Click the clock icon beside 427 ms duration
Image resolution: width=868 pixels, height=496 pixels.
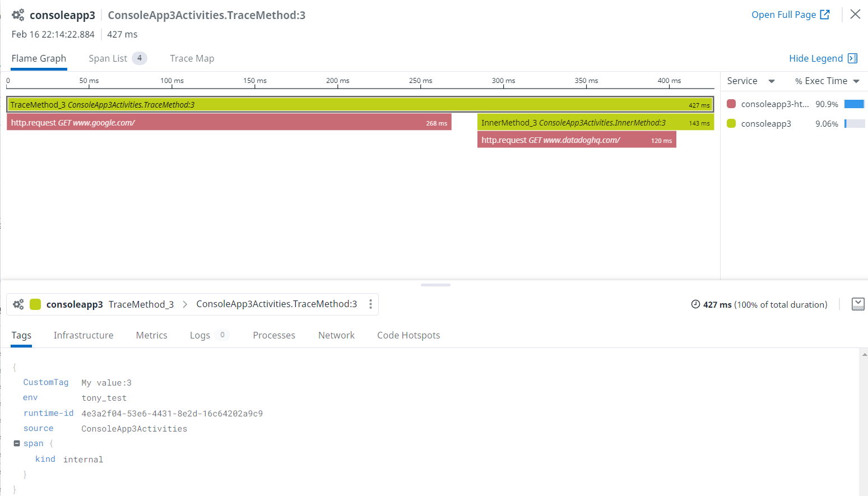coord(695,304)
